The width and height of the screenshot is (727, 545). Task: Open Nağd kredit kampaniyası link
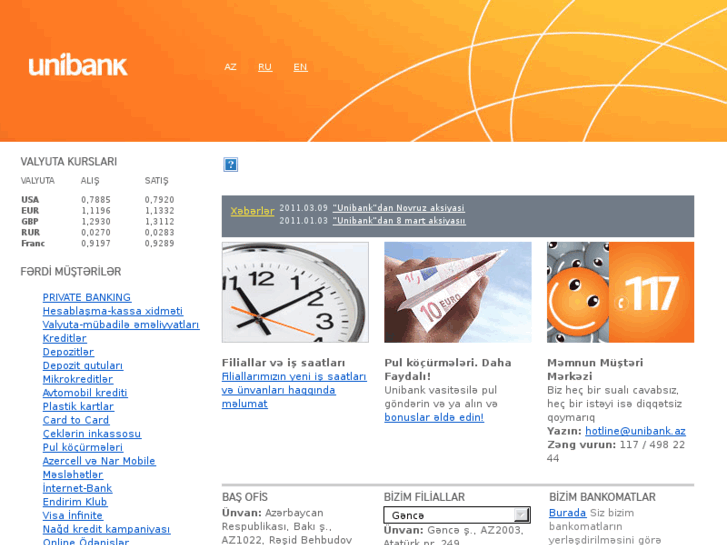[x=107, y=529]
